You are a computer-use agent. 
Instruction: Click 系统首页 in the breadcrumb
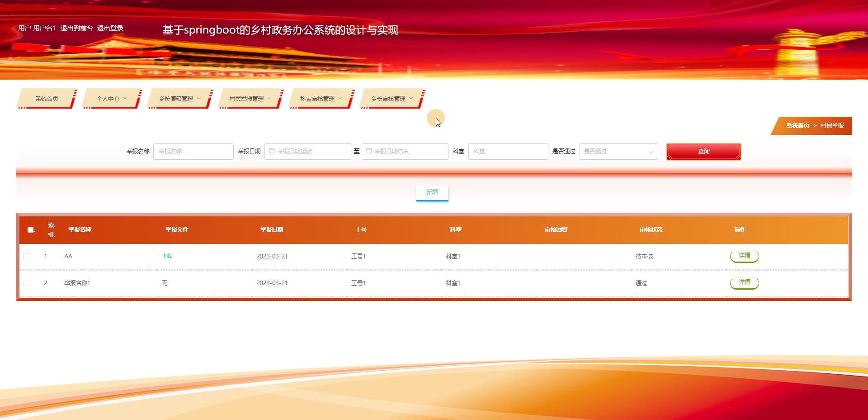797,126
